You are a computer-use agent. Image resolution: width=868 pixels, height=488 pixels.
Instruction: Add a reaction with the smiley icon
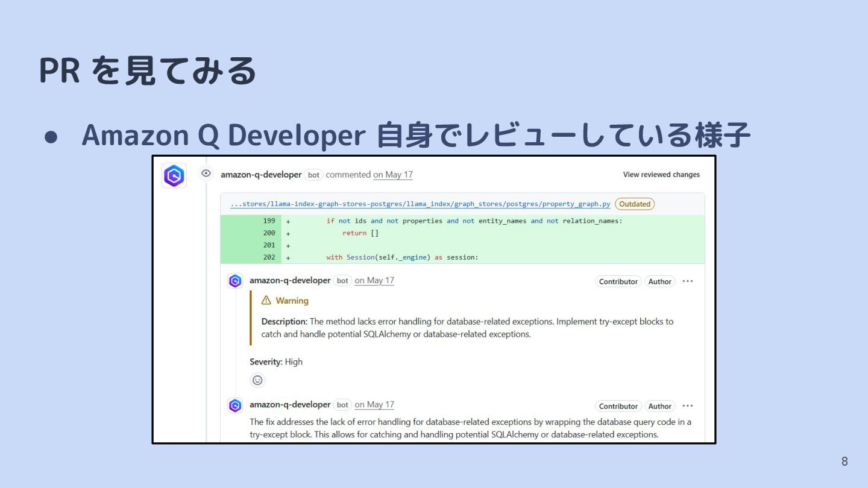click(x=257, y=380)
